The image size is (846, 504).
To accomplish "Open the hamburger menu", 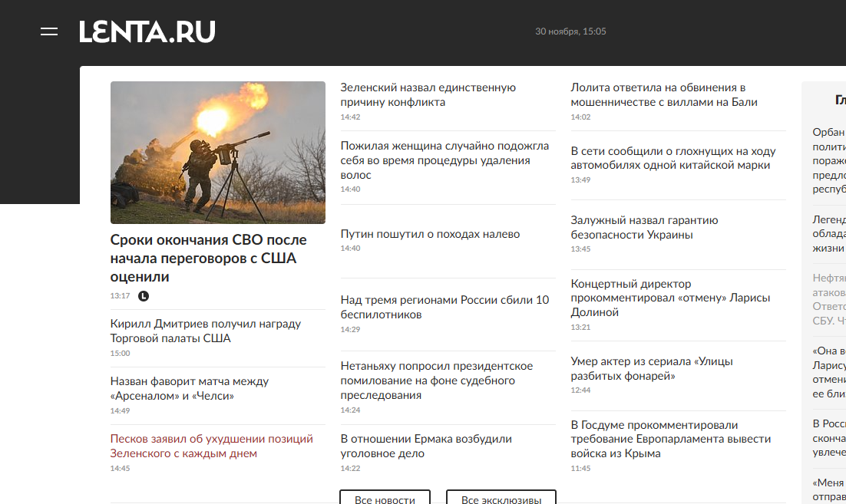I will tap(49, 31).
